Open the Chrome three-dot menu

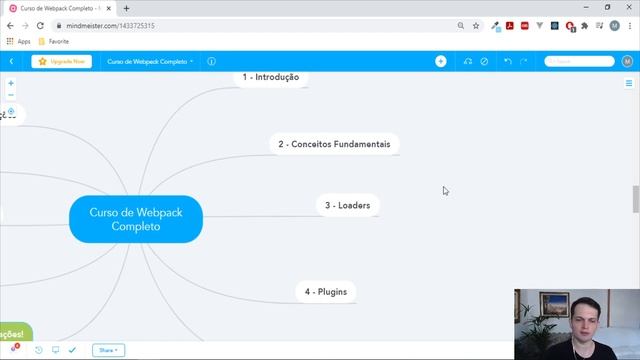coord(630,26)
